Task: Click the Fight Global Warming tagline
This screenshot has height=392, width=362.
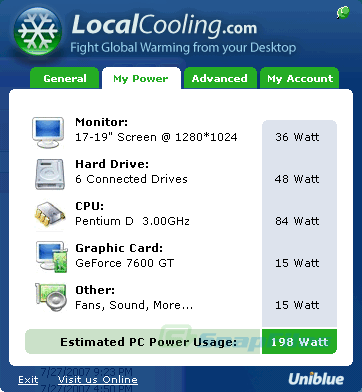Action: coord(183,47)
